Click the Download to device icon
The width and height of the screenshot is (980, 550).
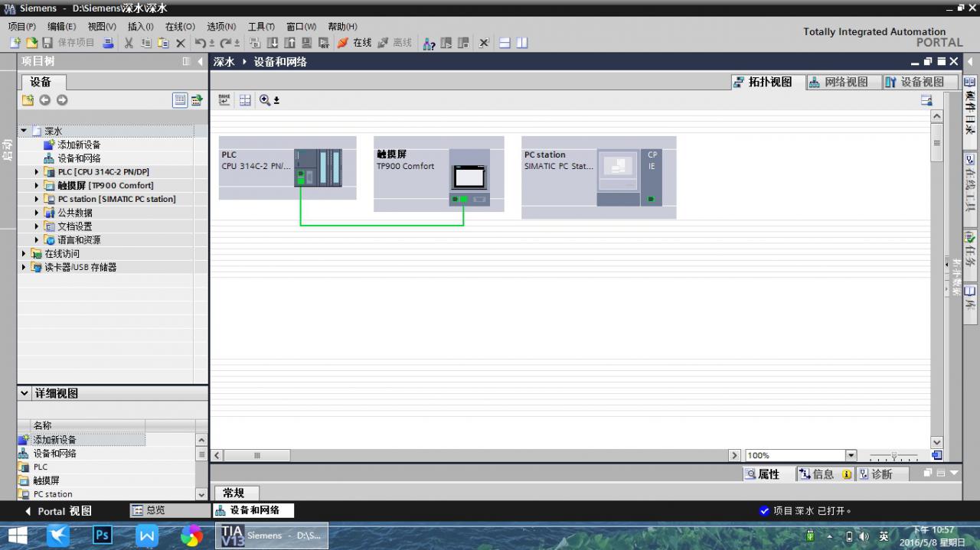click(273, 43)
